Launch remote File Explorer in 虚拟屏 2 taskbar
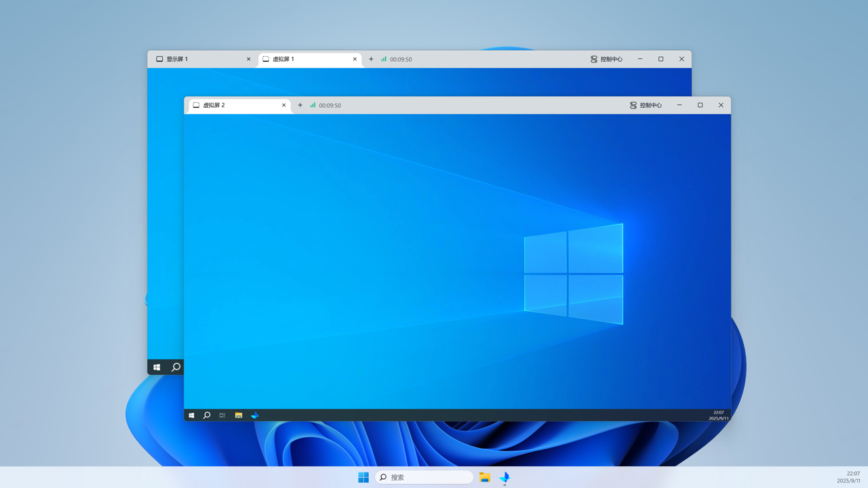 point(239,415)
